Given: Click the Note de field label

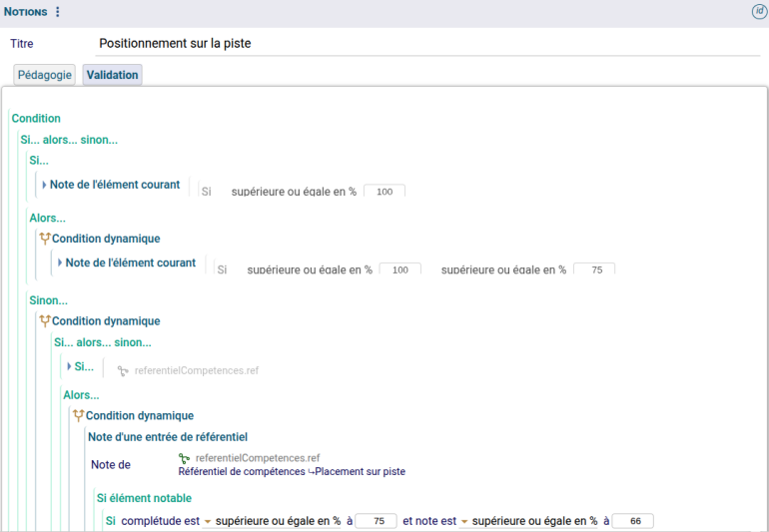Looking at the screenshot, I should [x=111, y=465].
